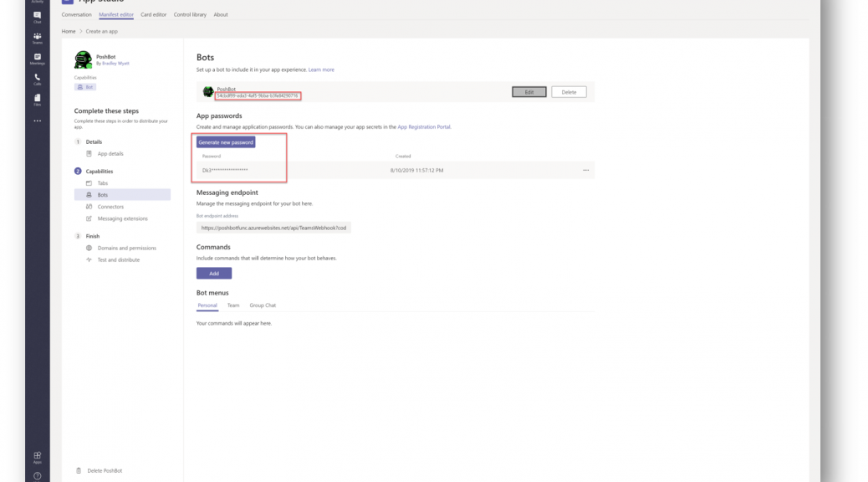Click the created date 8/10/2019 11:57:12 PM
Screen dimensions: 868x482
click(416, 170)
